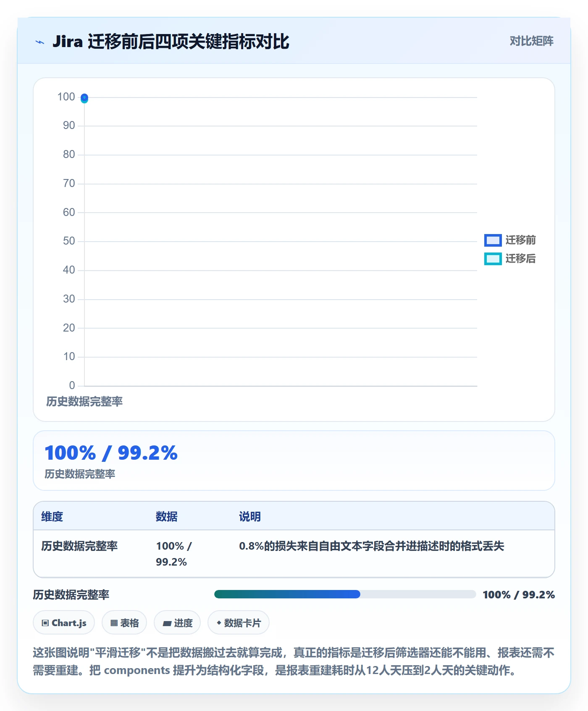
Task: Select the Chart.js chip
Action: click(x=64, y=622)
